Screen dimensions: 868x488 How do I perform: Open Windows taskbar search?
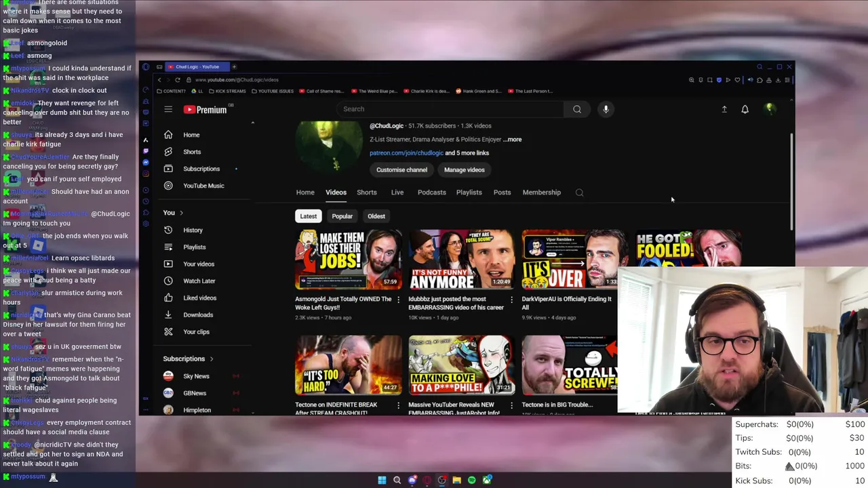point(397,480)
